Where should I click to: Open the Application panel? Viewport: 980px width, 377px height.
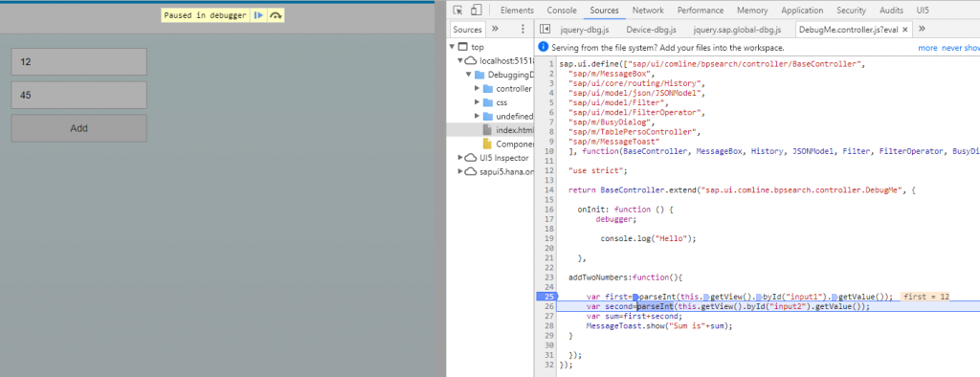[802, 10]
